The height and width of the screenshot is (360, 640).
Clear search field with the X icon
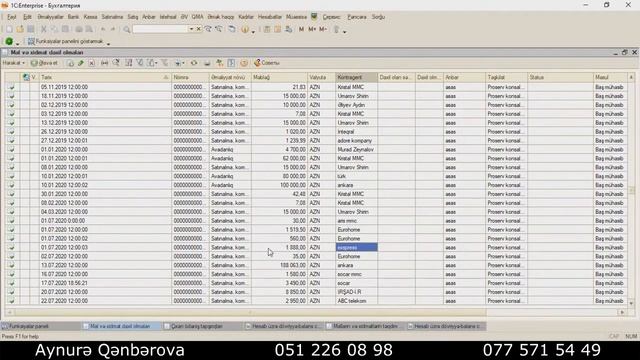point(199,29)
